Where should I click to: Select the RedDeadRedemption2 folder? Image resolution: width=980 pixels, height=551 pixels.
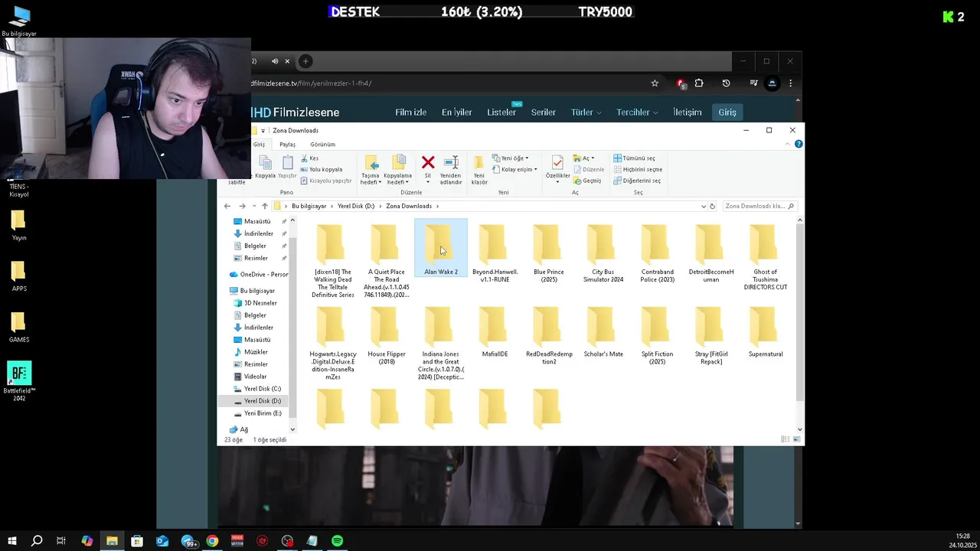[549, 335]
